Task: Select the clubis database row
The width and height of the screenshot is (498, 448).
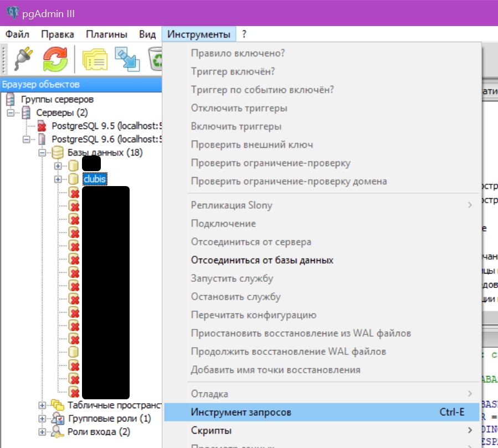Action: [x=95, y=179]
